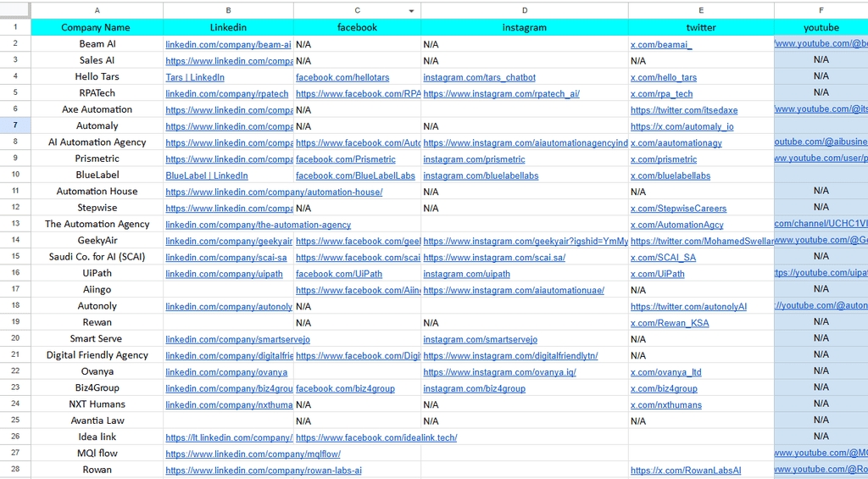
Task: Open facebook.com/hellotars link
Action: coord(342,77)
